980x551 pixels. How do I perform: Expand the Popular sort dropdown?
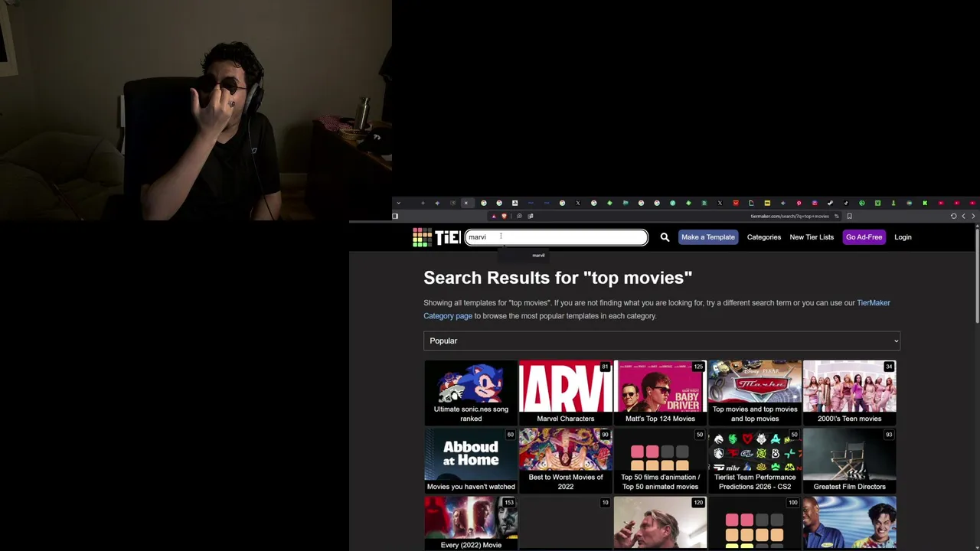coord(661,341)
